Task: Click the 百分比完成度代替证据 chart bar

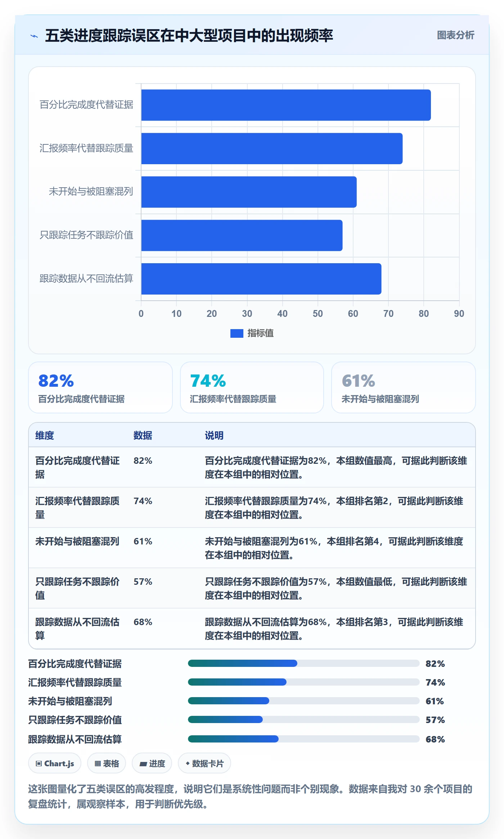Action: [x=286, y=105]
